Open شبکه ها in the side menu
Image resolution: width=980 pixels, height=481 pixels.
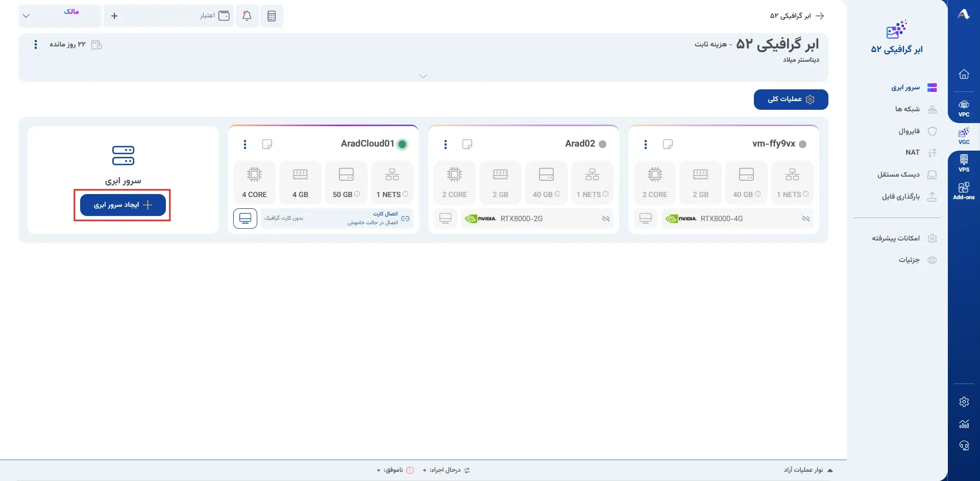(916, 109)
